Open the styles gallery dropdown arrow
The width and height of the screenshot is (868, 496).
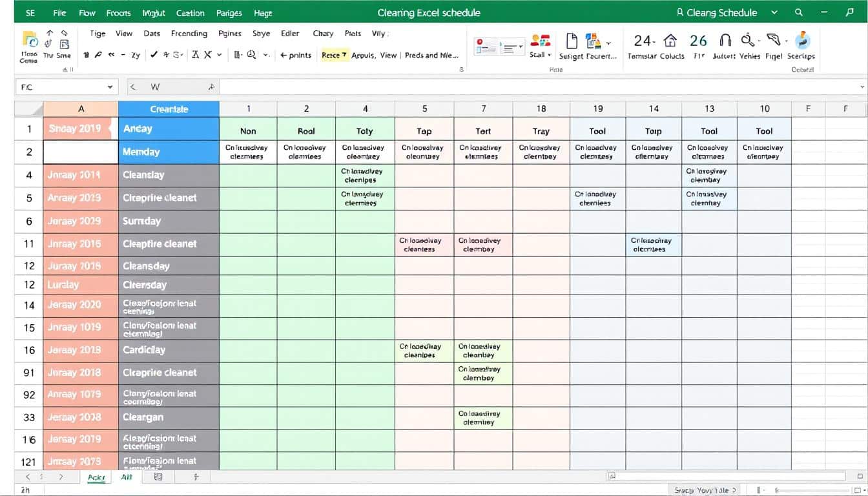(x=521, y=46)
